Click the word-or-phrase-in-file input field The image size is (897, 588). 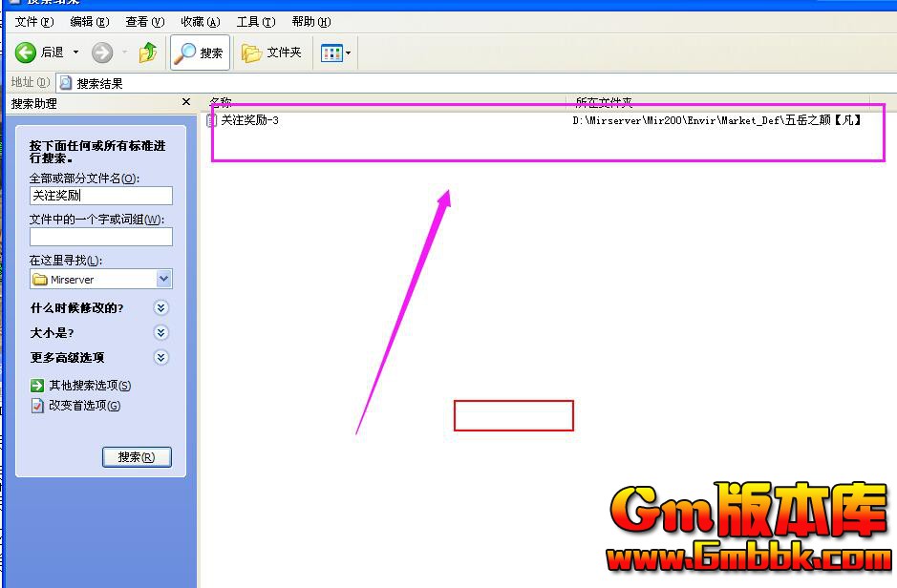click(x=100, y=237)
